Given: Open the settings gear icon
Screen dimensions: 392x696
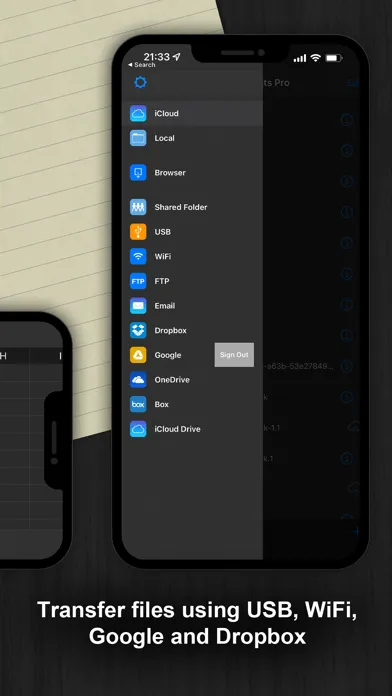Looking at the screenshot, I should [x=140, y=83].
